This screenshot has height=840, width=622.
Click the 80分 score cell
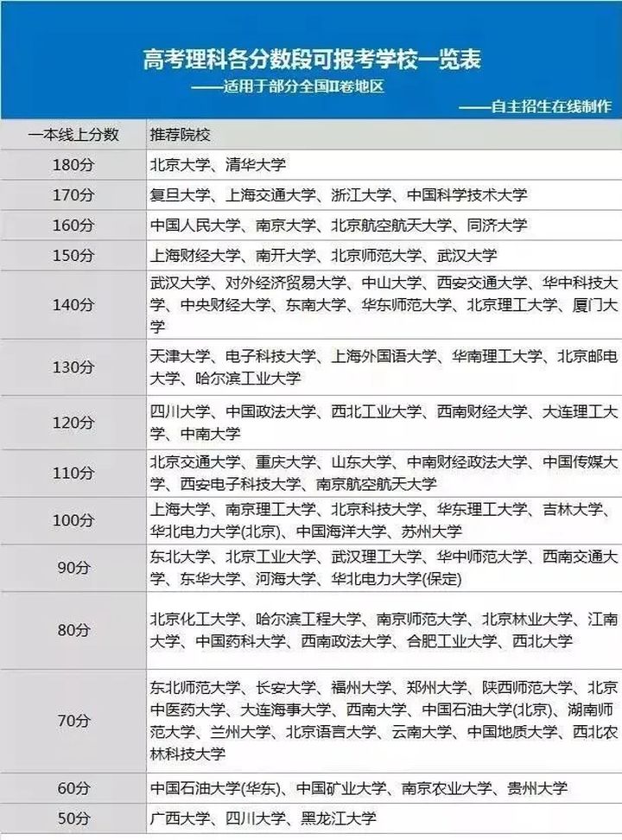(73, 630)
